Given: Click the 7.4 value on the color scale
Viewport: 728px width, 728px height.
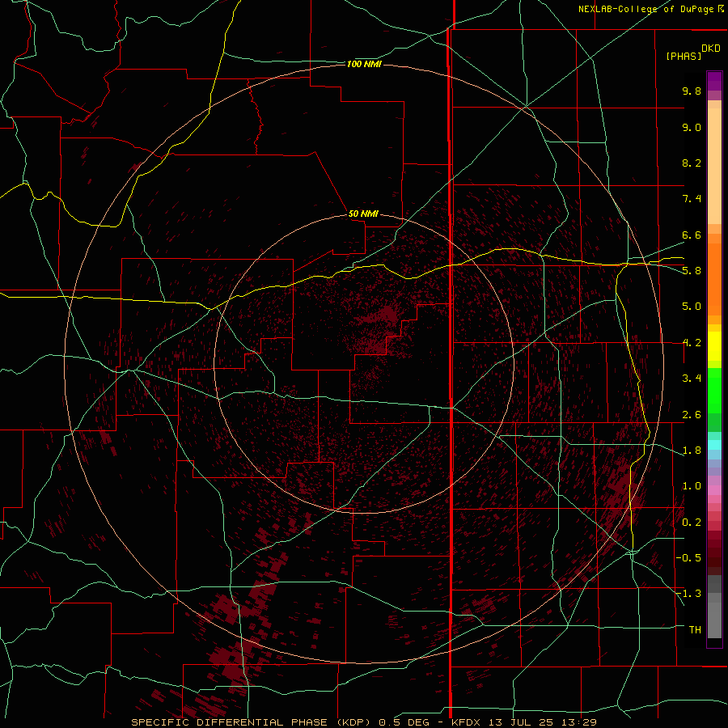Looking at the screenshot, I should point(692,199).
